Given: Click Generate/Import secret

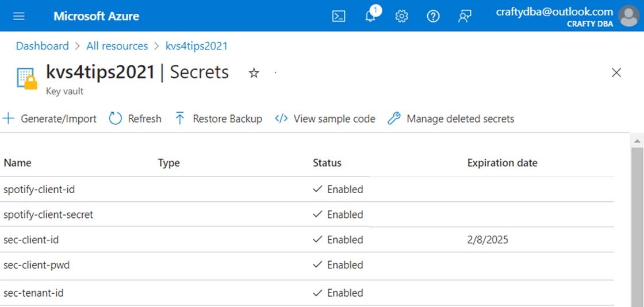Looking at the screenshot, I should coord(50,119).
